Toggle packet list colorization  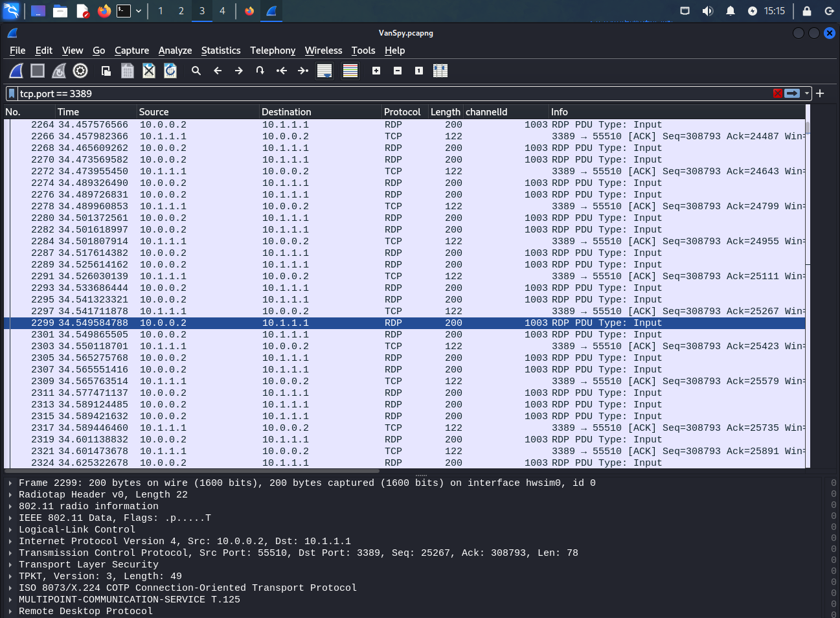350,71
